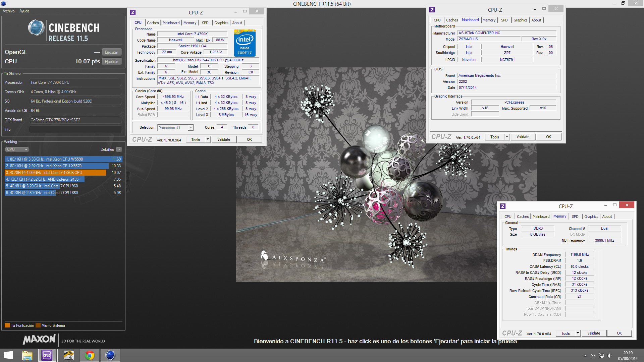Select the Memory tab in the Mainboard window

tap(489, 20)
